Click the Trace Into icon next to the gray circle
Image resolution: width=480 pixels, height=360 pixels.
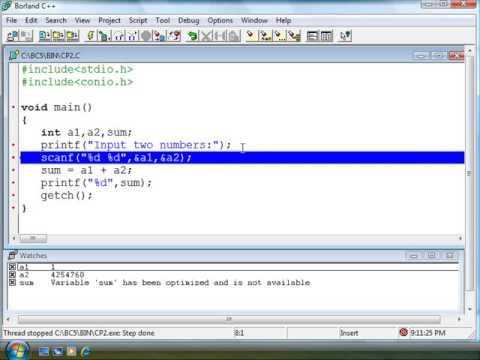[133, 36]
